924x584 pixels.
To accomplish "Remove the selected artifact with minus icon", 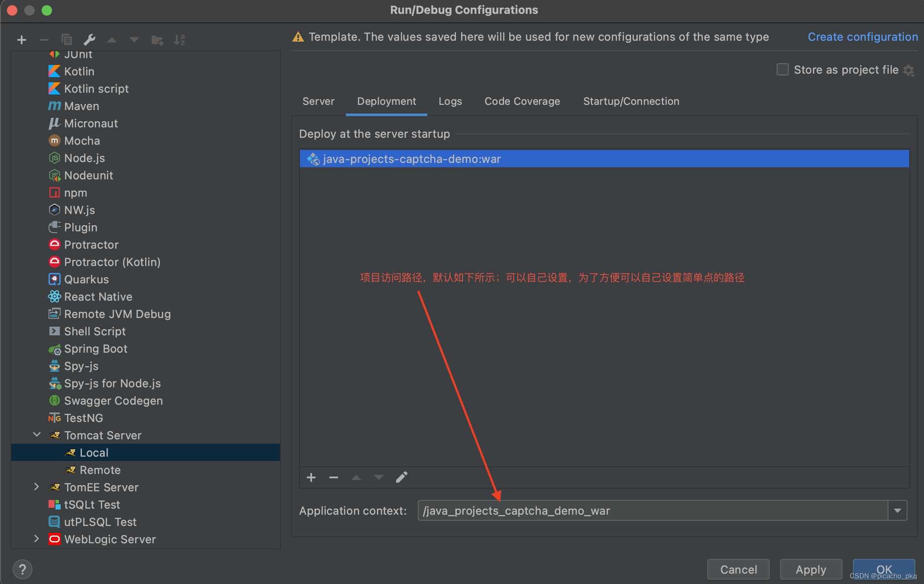I will point(334,477).
